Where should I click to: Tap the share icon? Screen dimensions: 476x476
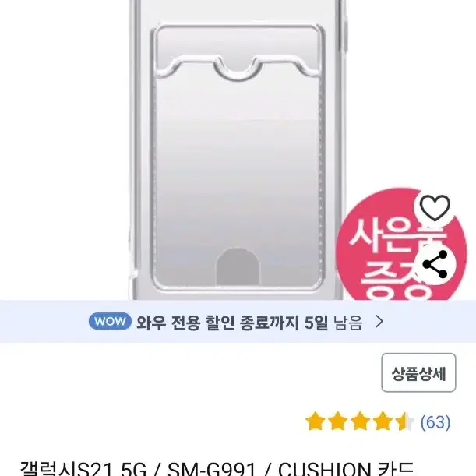[x=435, y=264]
